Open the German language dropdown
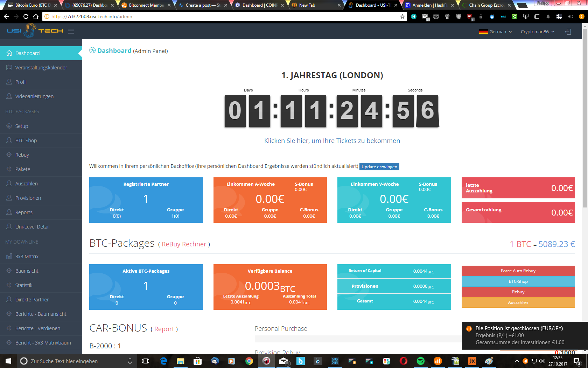Screen dimensions: 588x368 [x=495, y=32]
